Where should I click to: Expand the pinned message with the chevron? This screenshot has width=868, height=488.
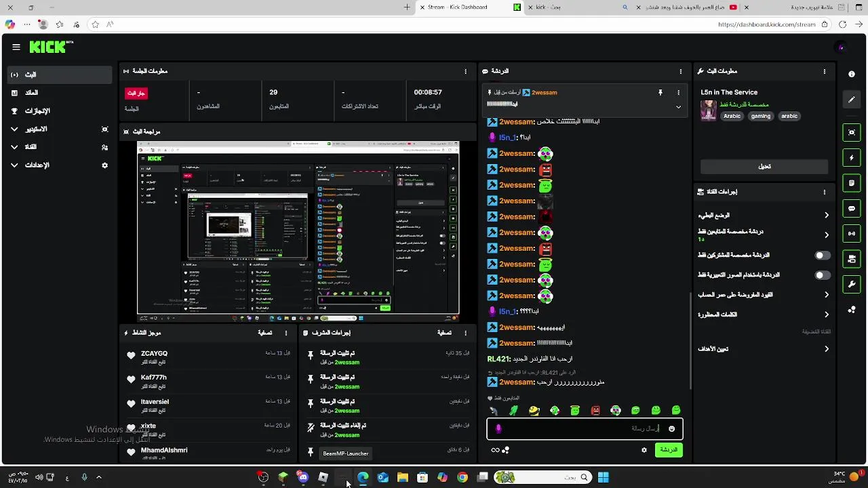[x=678, y=106]
